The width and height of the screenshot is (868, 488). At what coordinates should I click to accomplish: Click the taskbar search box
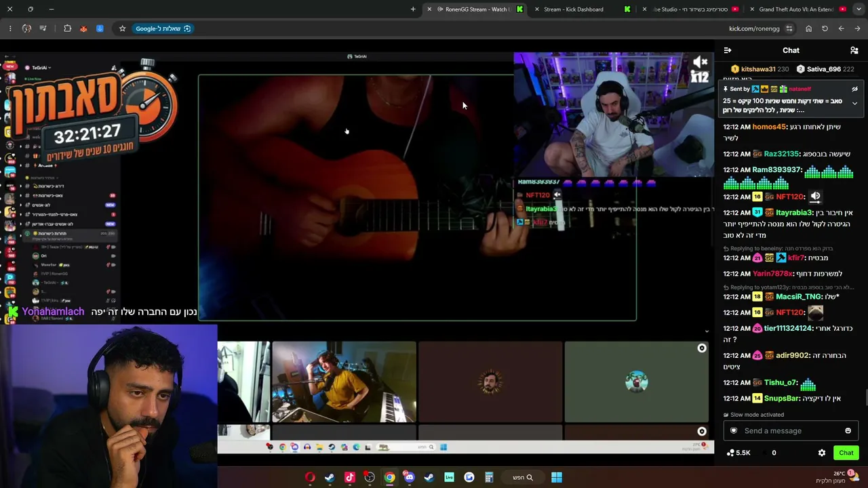click(523, 477)
